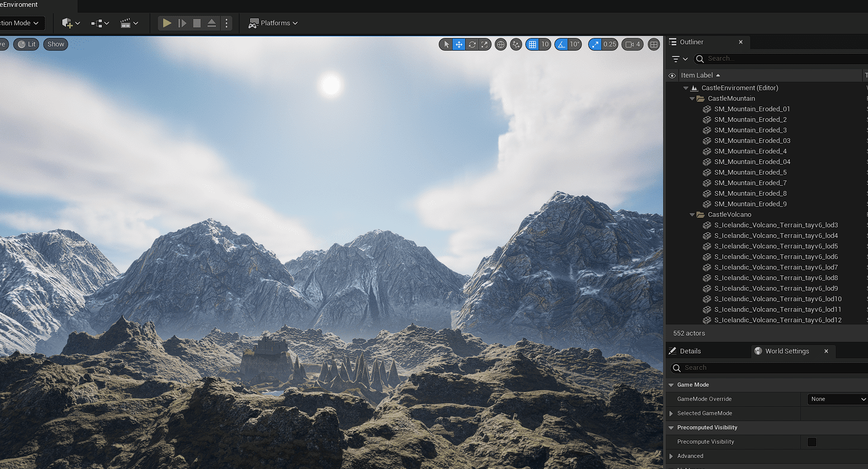Activate the rotate transform tool
The height and width of the screenshot is (469, 868).
(x=472, y=44)
